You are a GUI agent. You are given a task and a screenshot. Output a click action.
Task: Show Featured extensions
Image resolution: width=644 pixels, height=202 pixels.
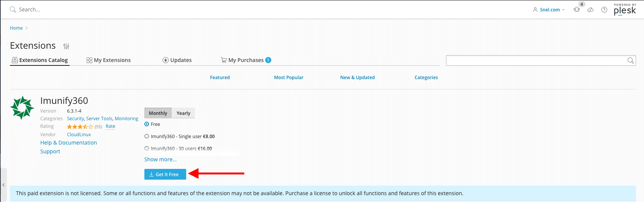click(x=220, y=78)
